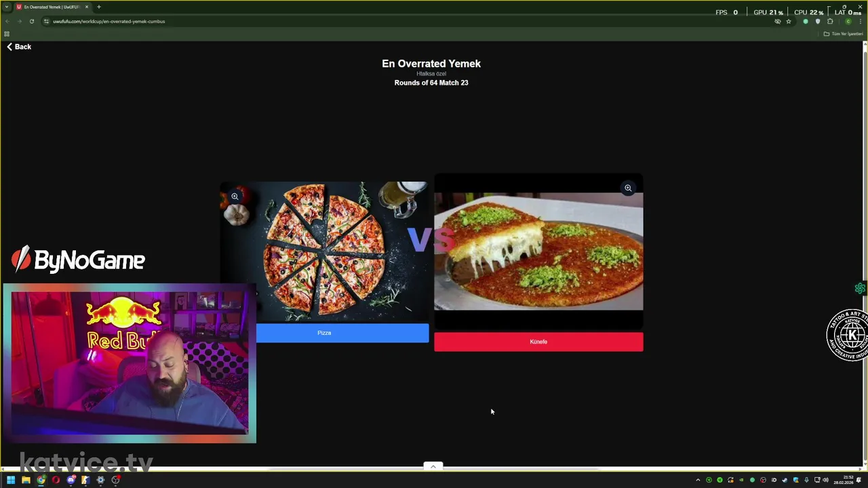Switch to Chrome in the taskbar
Image resolution: width=868 pixels, height=488 pixels.
pos(41,480)
